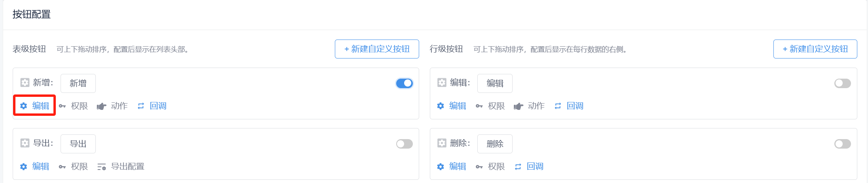This screenshot has height=183, width=868.
Task: Click 新建自定义按钮 for table-level buttons
Action: [x=377, y=49]
